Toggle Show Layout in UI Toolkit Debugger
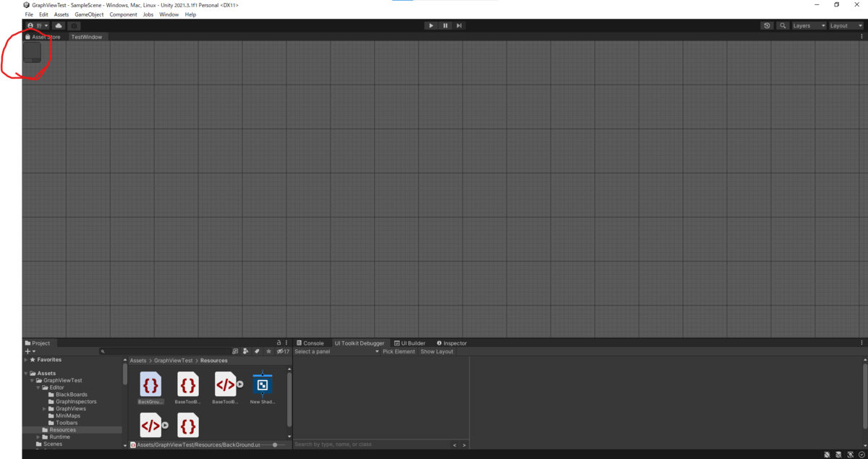The width and height of the screenshot is (868, 459). tap(436, 351)
